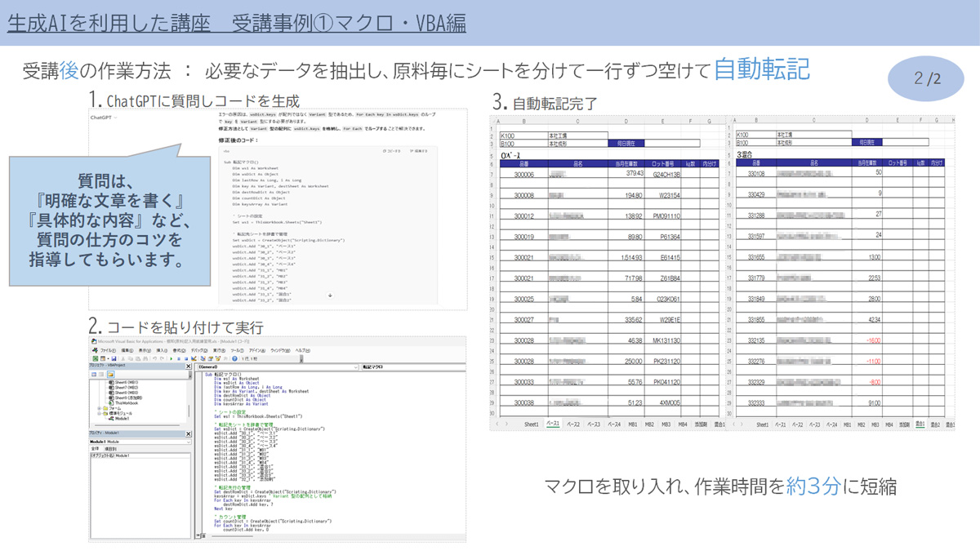Click the scroll-down arrow in the ChatGPT response
The image size is (980, 551).
(x=330, y=295)
